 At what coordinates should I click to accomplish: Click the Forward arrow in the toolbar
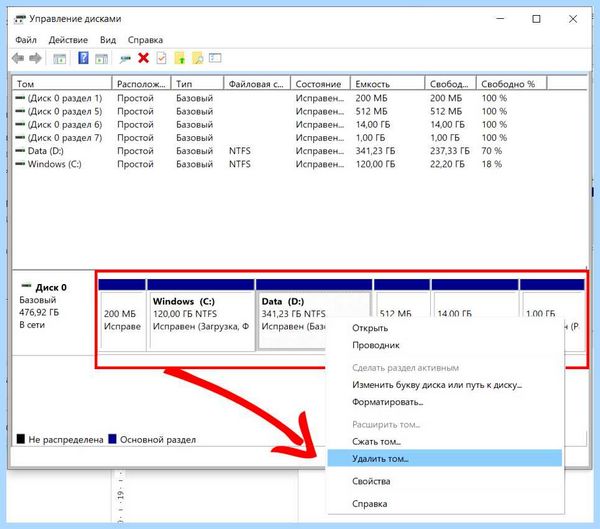click(35, 58)
